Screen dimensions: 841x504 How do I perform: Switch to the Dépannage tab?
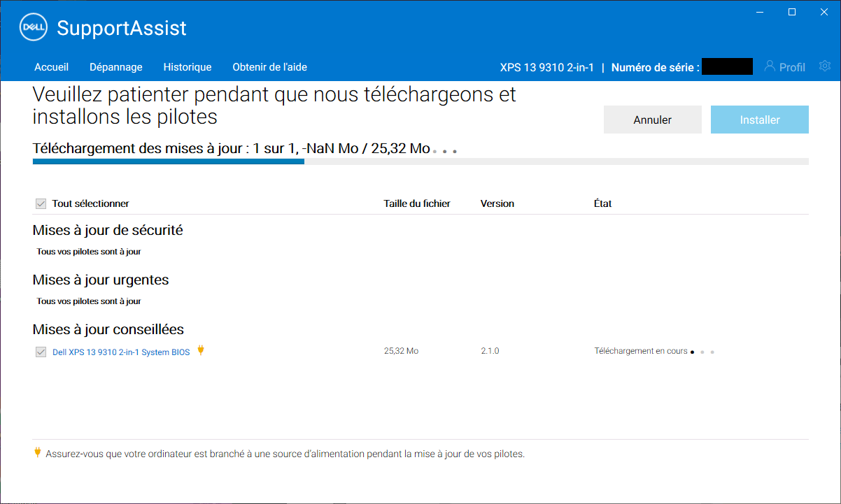pyautogui.click(x=116, y=67)
